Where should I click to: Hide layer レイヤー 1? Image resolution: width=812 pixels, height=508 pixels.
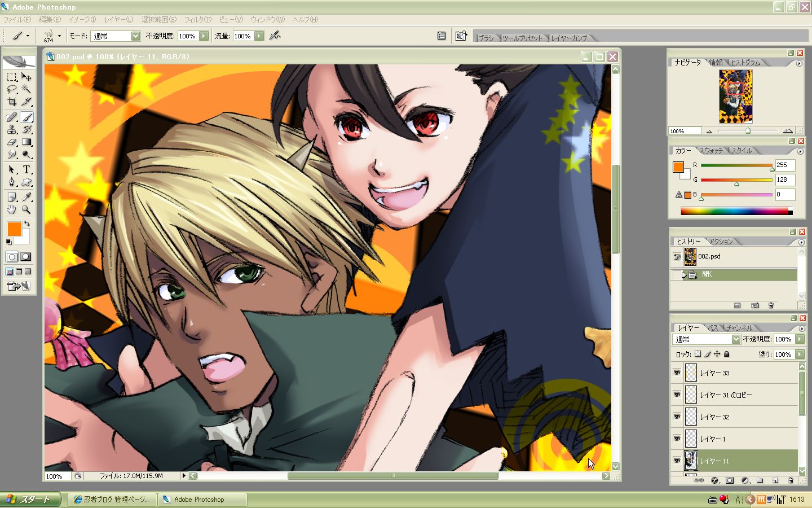coord(677,439)
